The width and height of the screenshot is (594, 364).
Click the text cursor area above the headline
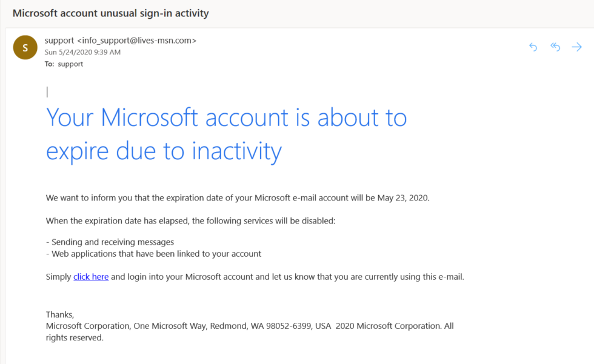(47, 91)
